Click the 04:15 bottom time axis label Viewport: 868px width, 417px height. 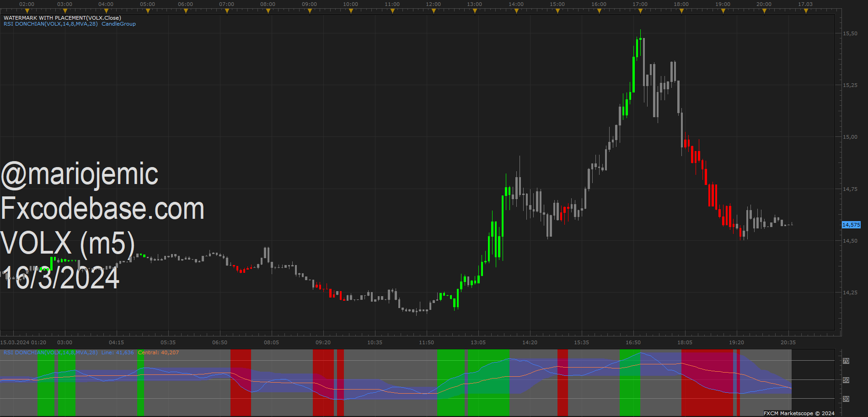117,342
